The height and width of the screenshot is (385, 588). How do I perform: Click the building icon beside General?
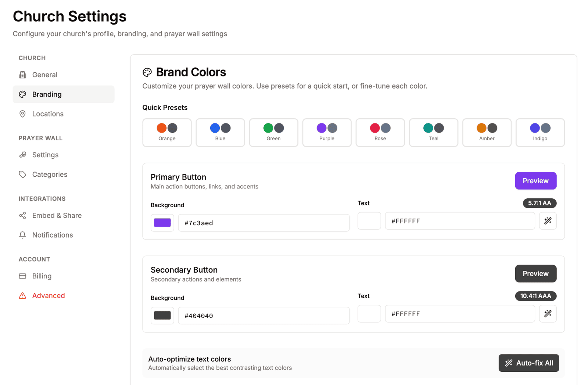tap(22, 75)
